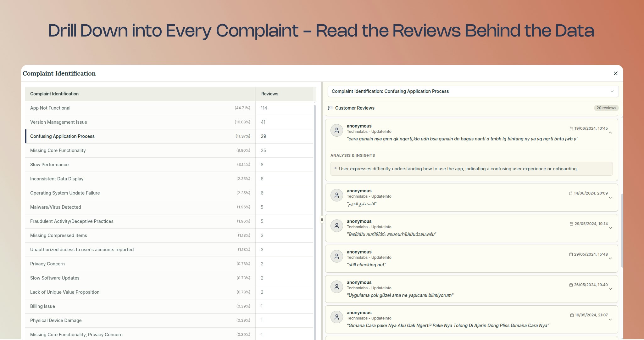Click avatar icon of first anonymous review
644x340 pixels.
[x=337, y=130]
